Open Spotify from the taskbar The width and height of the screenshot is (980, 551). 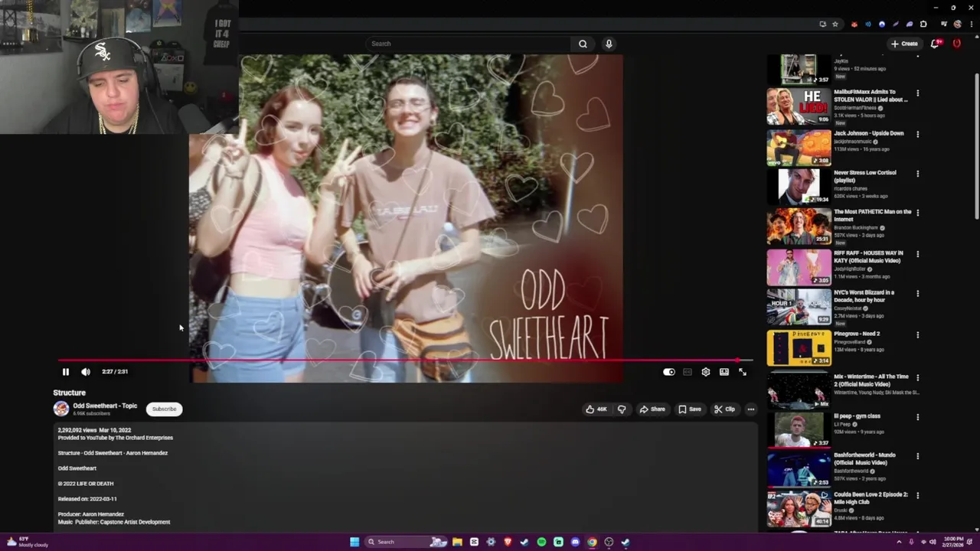click(x=541, y=542)
